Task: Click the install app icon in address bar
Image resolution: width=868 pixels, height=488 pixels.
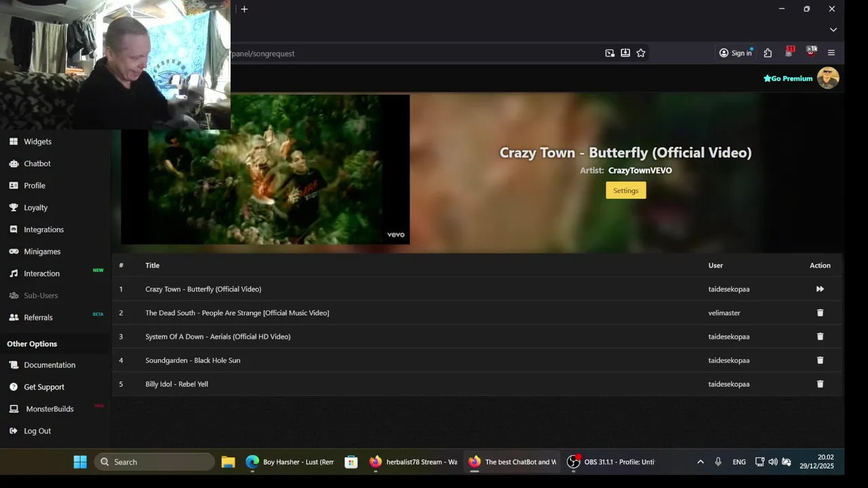Action: point(625,53)
